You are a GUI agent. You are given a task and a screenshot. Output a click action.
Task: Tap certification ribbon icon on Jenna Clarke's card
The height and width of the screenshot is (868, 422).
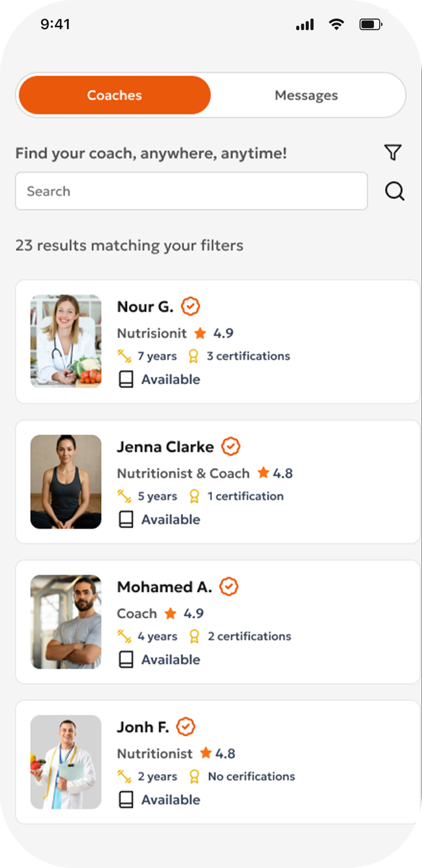coord(194,497)
